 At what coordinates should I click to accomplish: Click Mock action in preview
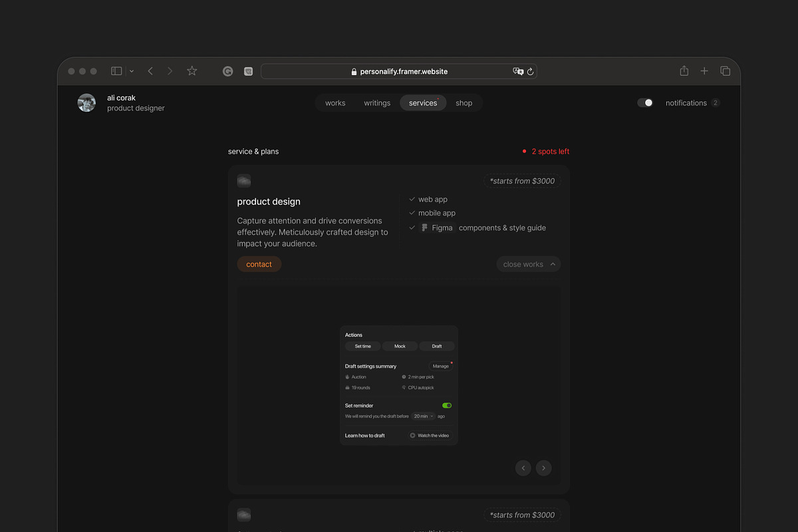coord(400,346)
